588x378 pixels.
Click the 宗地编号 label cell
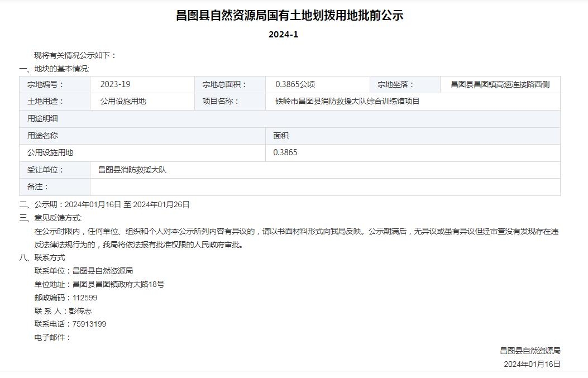[x=55, y=84]
